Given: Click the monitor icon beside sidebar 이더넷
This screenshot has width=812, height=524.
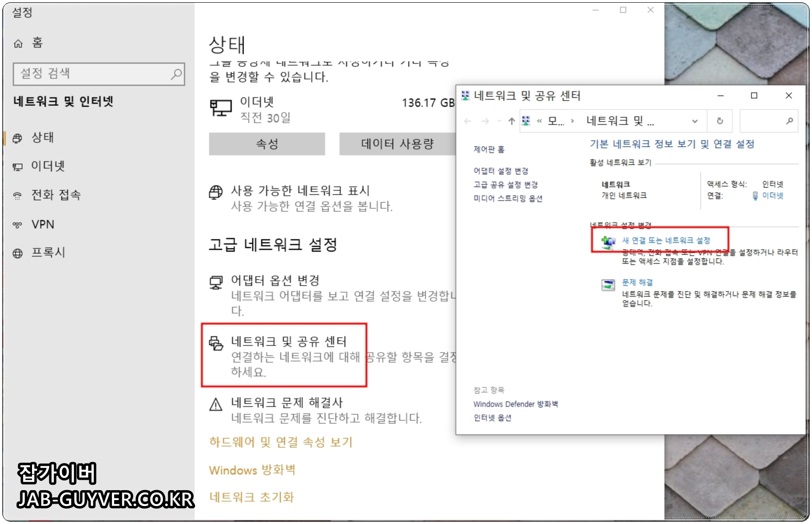Looking at the screenshot, I should point(18,167).
